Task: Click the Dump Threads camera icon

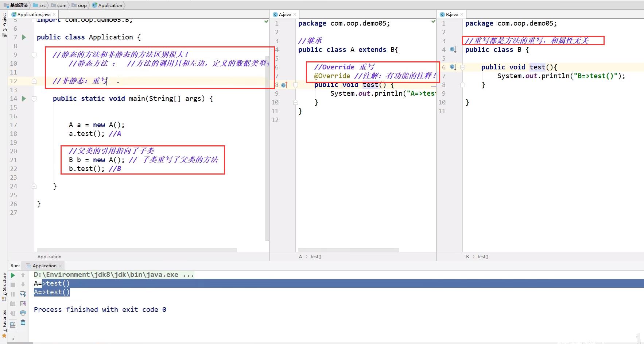Action: [x=13, y=304]
